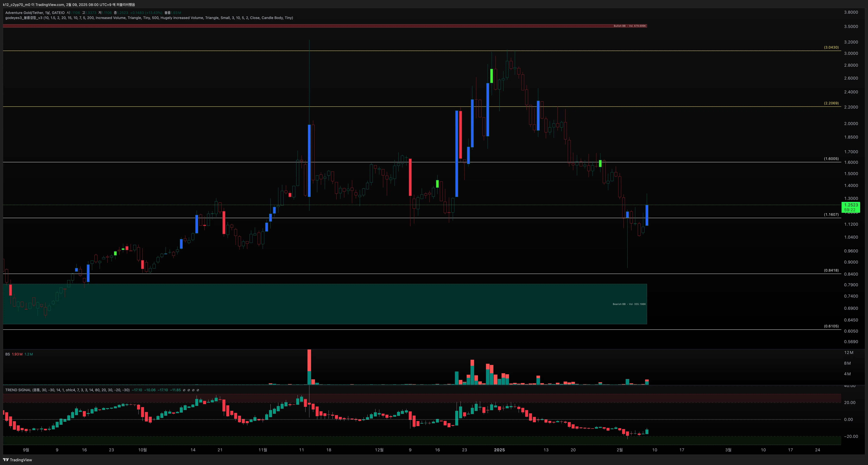This screenshot has height=465, width=868.
Task: Click the green Bearish BB zone rectangle
Action: click(x=325, y=304)
